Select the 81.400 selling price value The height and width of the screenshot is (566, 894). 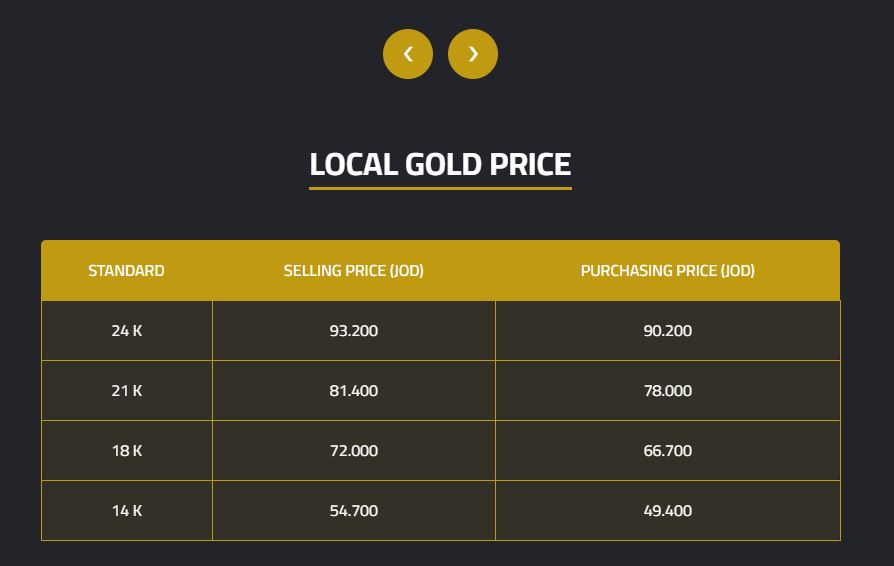pos(353,391)
